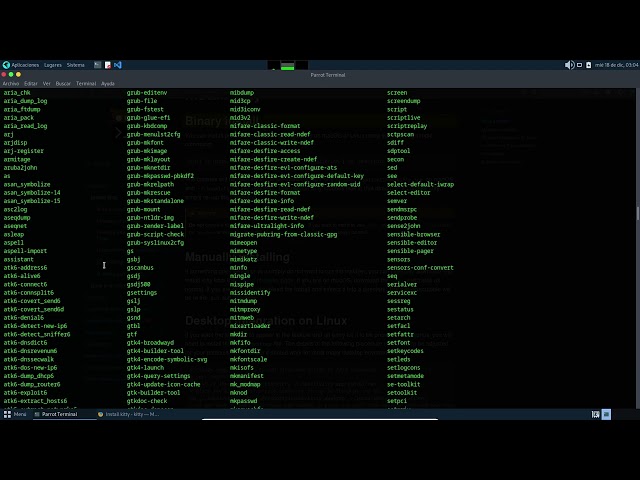Click the green system monitor graph applet
Image resolution: width=640 pixels, height=480 pixels.
(x=287, y=65)
